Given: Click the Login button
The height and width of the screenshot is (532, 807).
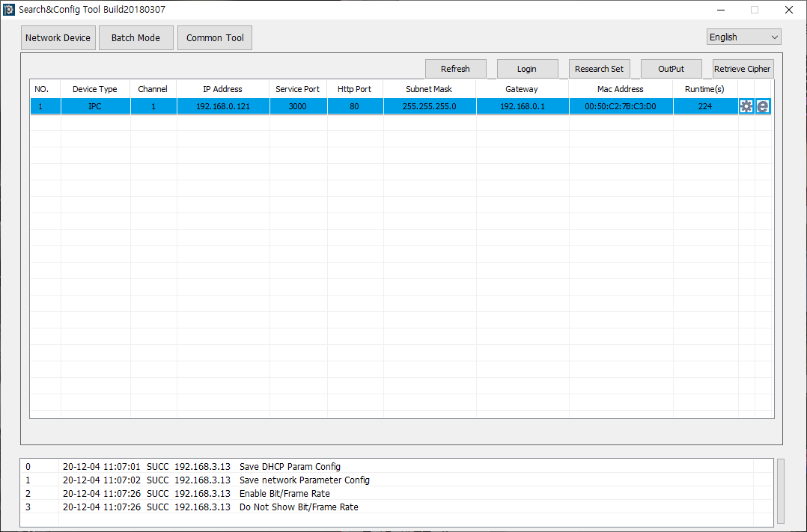Looking at the screenshot, I should [527, 68].
